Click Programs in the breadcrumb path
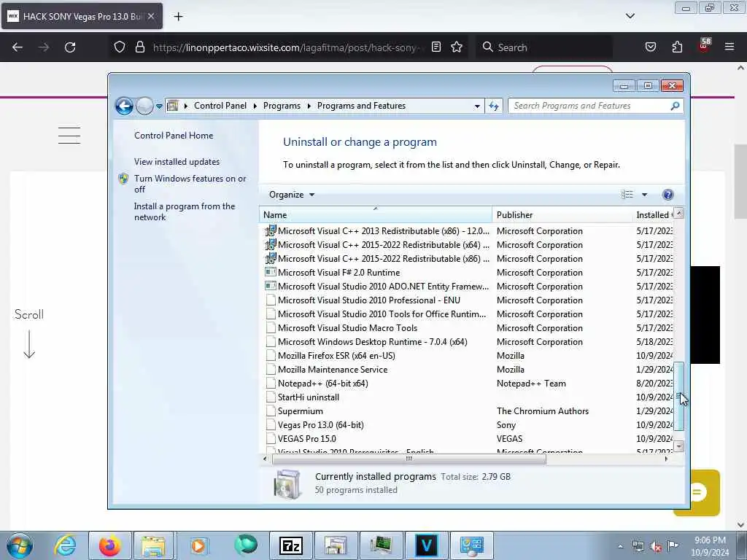The height and width of the screenshot is (560, 747). 282,106
